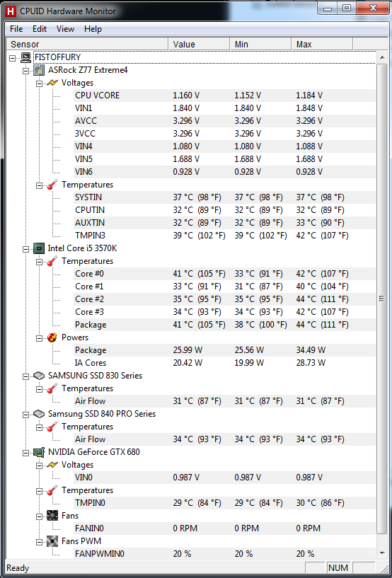392x578 pixels.
Task: Select the IA Cores power row
Action: point(224,363)
